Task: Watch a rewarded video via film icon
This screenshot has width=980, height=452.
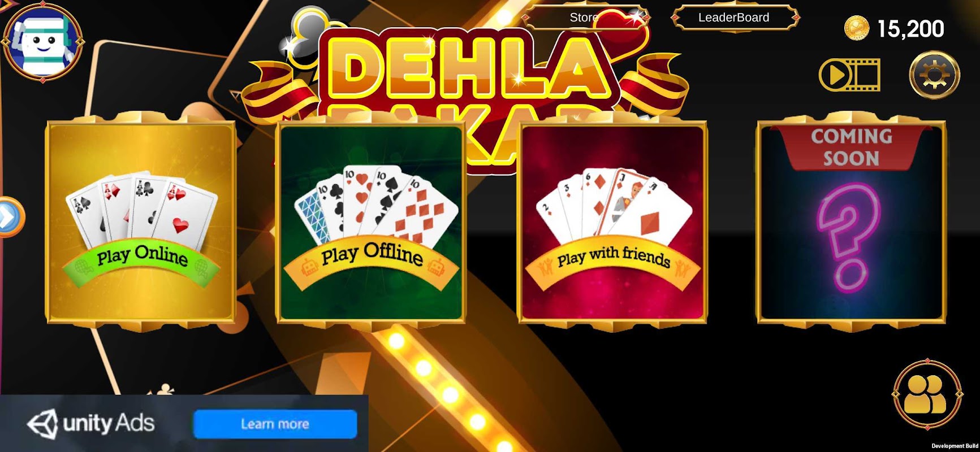Action: (850, 75)
